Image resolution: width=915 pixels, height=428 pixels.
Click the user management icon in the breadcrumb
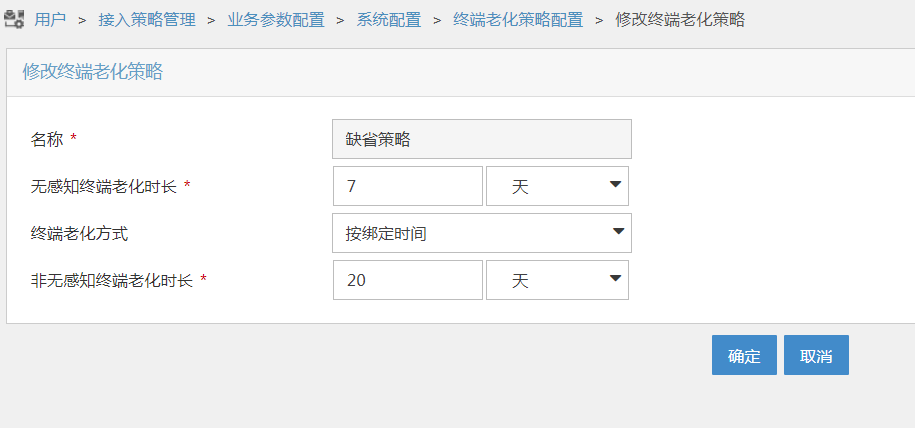coord(14,20)
